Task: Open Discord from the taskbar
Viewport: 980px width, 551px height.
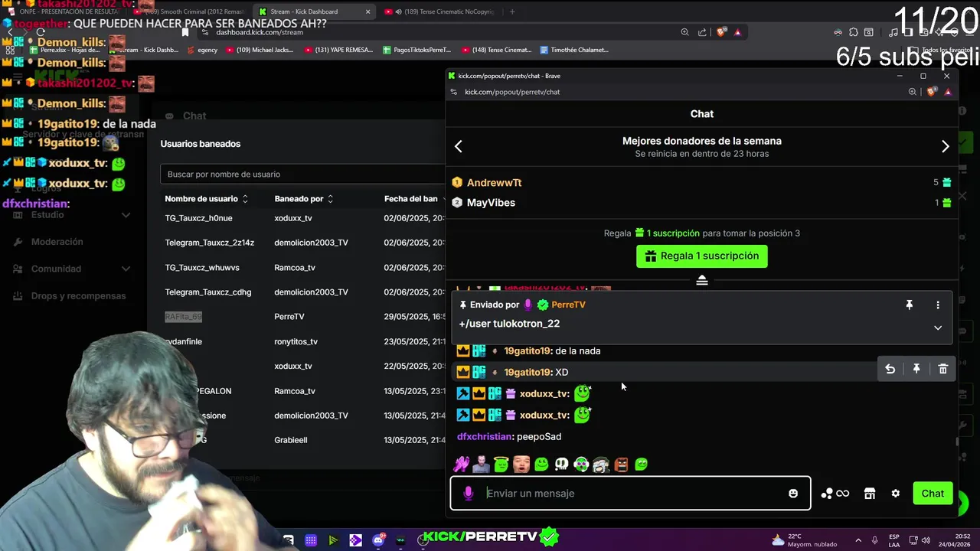Action: (x=378, y=540)
